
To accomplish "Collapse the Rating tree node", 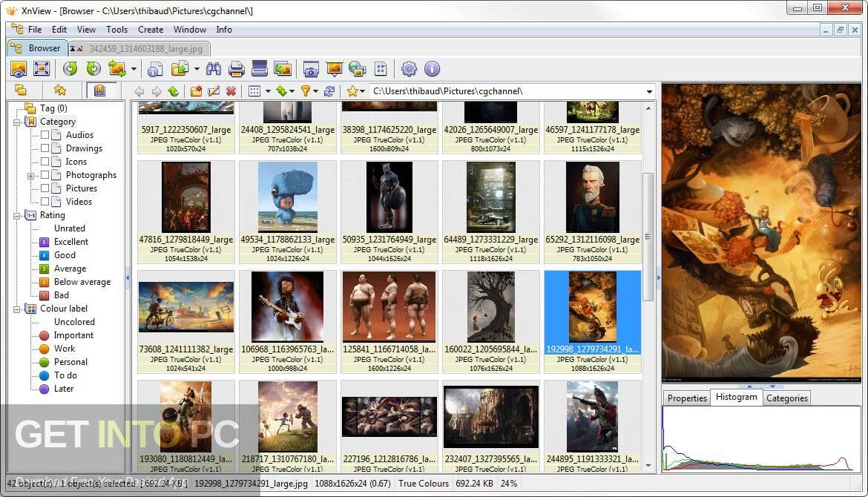I will (x=17, y=215).
